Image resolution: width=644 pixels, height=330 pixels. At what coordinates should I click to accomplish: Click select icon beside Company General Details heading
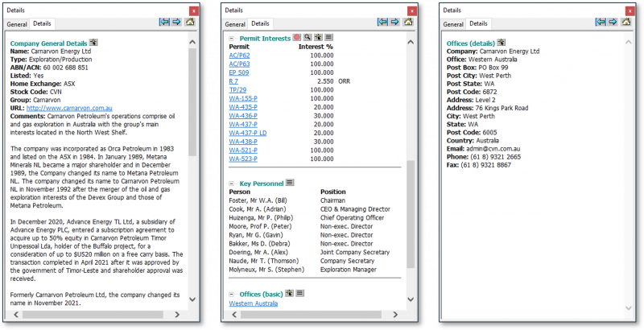click(93, 43)
